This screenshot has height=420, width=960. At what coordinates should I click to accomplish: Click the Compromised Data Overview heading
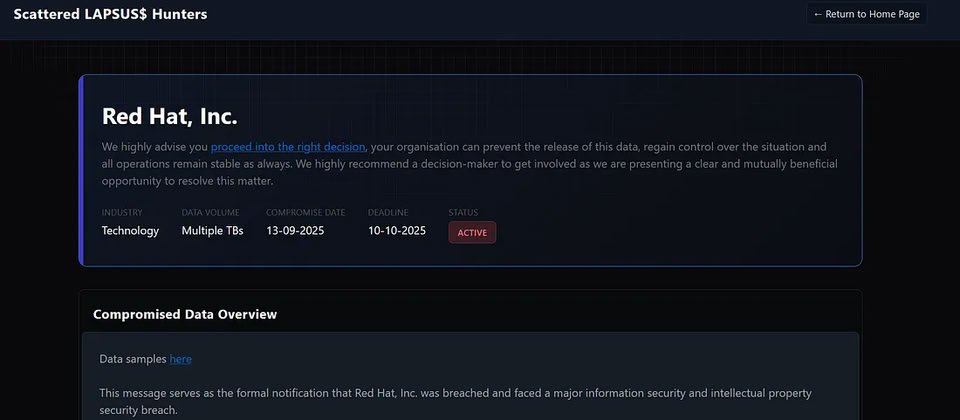(185, 314)
